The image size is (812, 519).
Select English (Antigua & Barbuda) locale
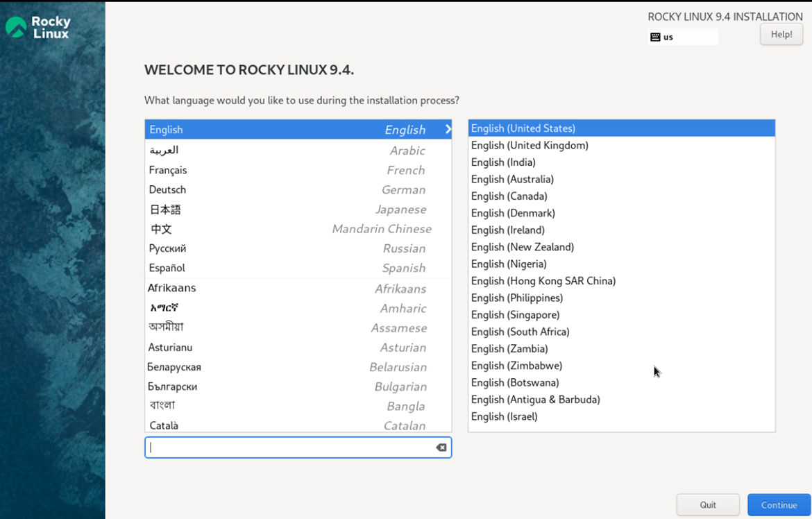point(621,400)
